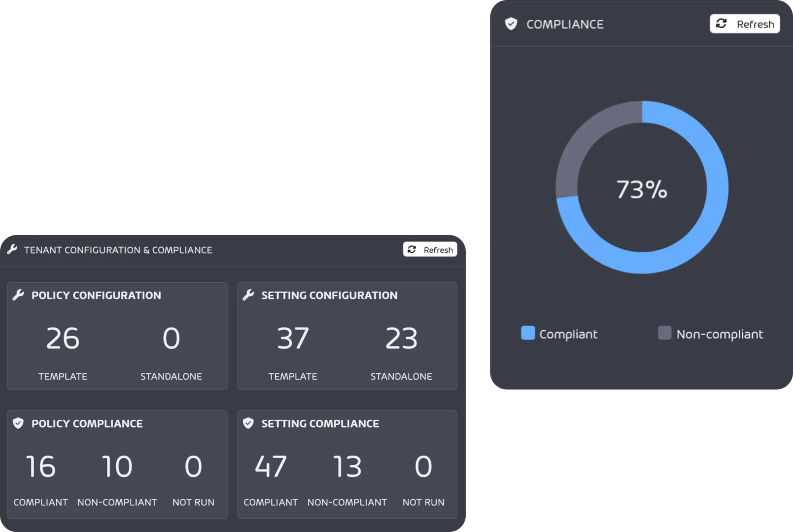Select the 37 setting templates count
The height and width of the screenshot is (532, 793).
coord(293,338)
